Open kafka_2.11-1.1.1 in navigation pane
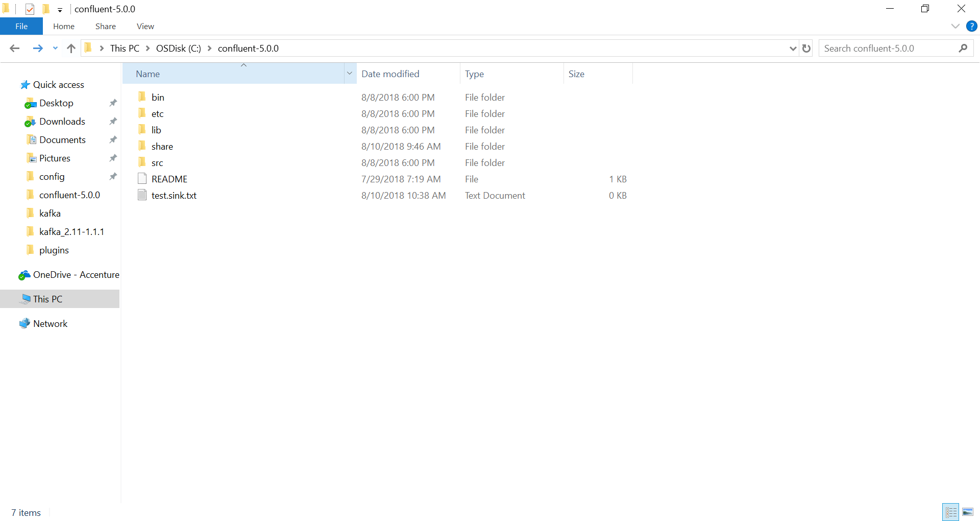Screen dimensions: 980x521 click(71, 232)
